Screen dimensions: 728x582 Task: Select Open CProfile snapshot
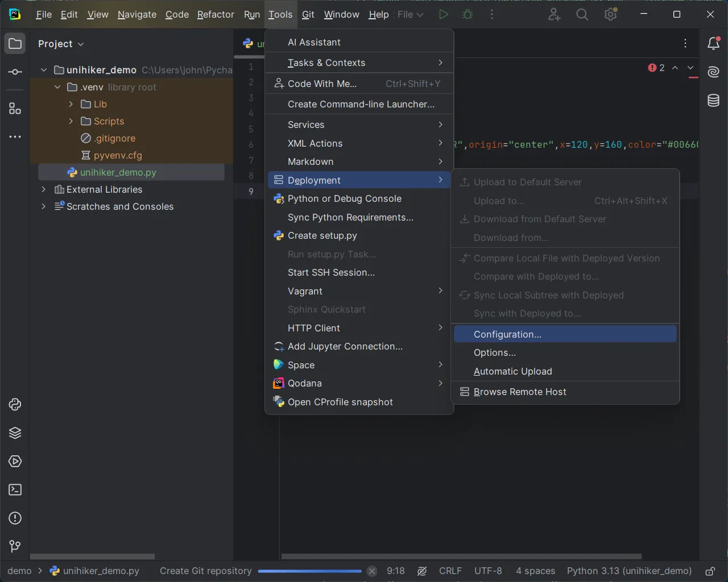click(359, 402)
